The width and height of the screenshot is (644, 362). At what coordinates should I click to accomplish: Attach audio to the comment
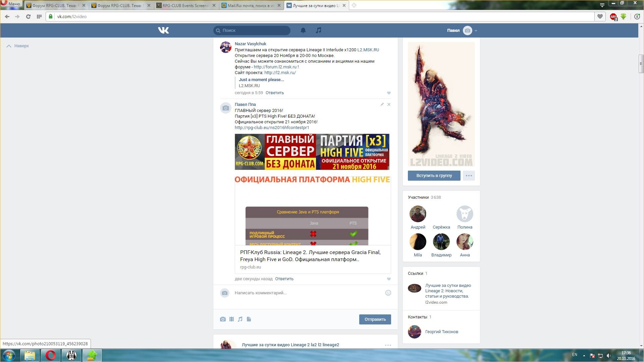pos(240,319)
